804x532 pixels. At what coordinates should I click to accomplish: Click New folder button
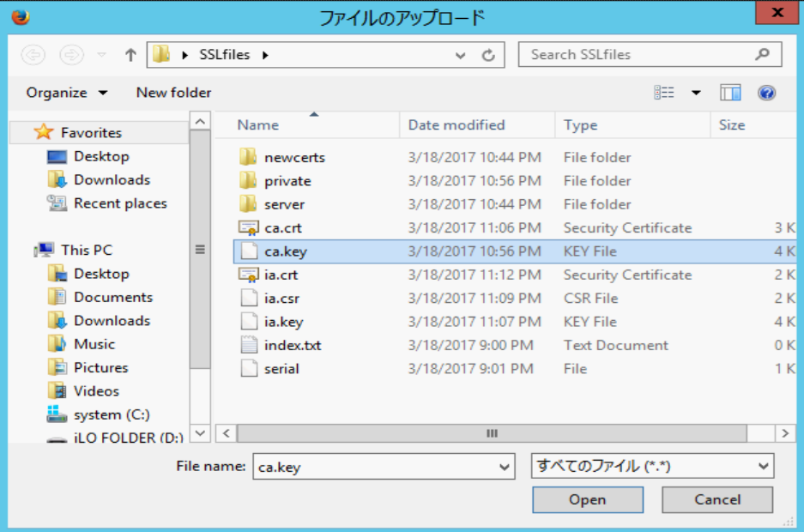[173, 93]
